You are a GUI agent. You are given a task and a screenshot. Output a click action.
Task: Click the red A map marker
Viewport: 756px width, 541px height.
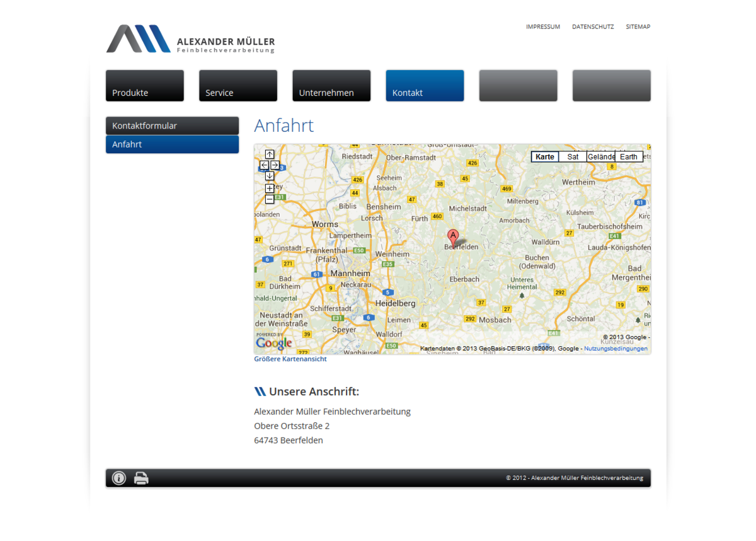[x=452, y=238]
